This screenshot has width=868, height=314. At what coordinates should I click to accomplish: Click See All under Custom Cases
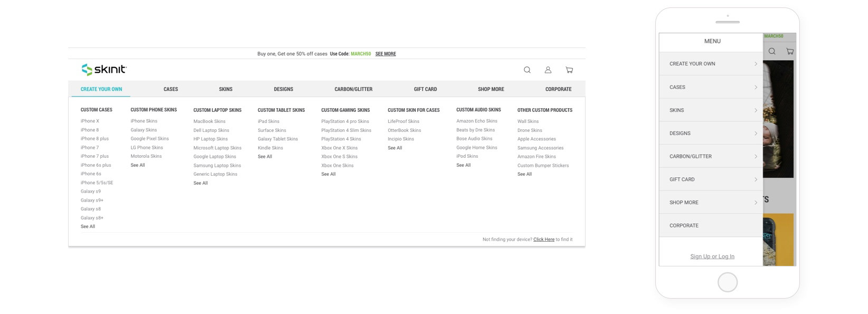coord(88,226)
